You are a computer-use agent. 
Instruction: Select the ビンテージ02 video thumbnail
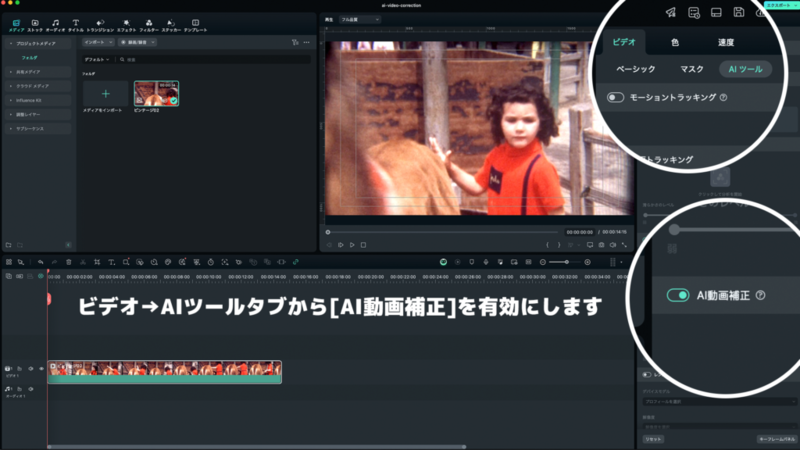tap(156, 93)
